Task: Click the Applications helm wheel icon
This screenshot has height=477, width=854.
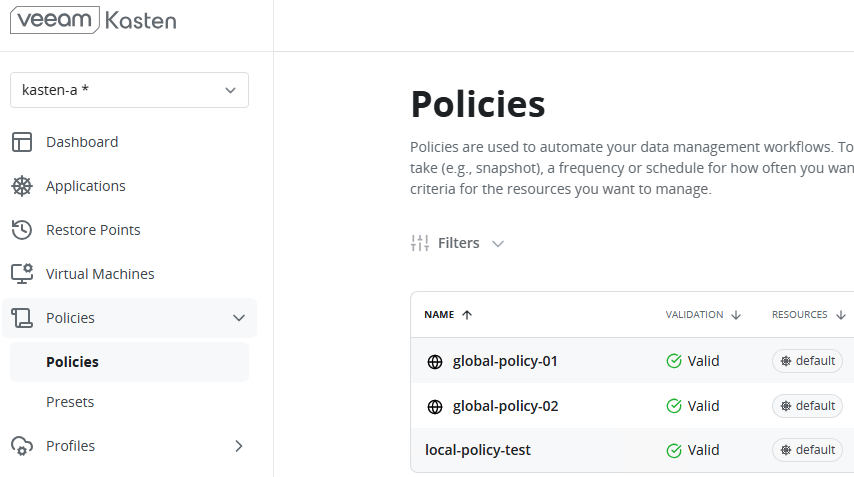Action: tap(22, 186)
